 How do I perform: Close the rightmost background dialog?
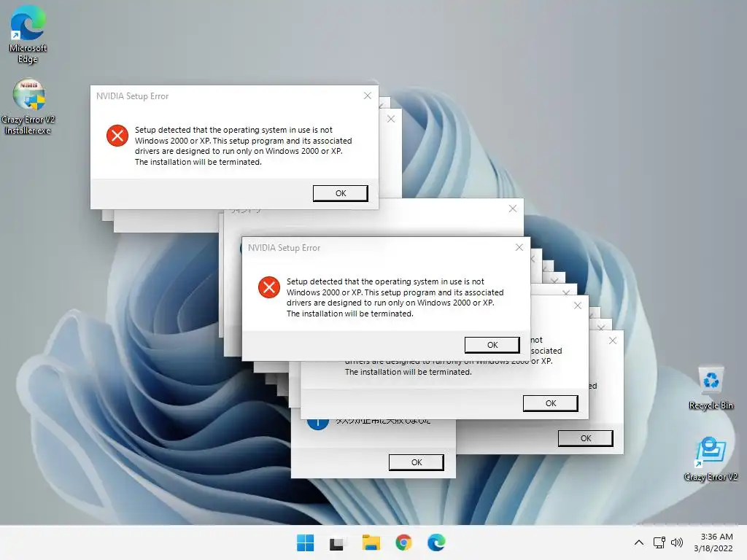(x=613, y=341)
